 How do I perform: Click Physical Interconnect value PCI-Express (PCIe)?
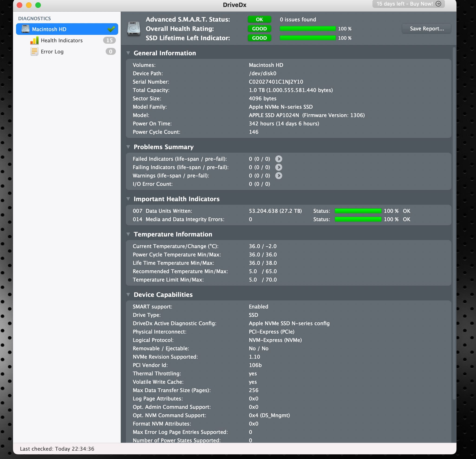pos(271,332)
